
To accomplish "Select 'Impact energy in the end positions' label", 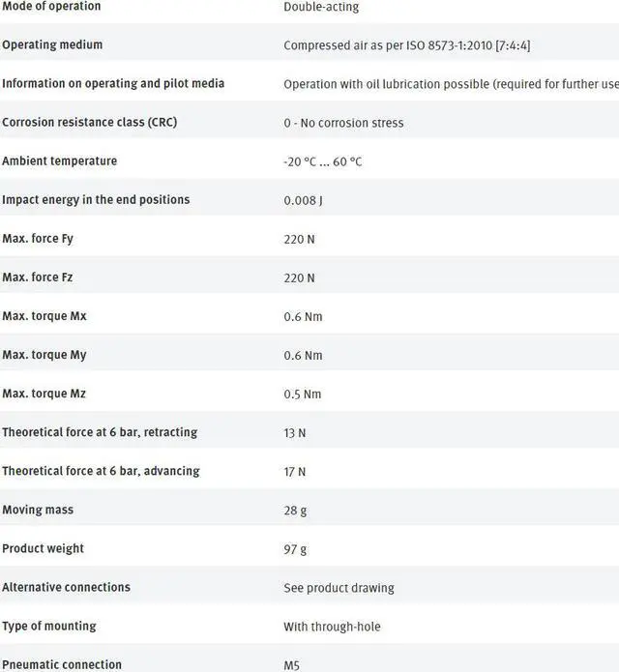I will tap(96, 199).
